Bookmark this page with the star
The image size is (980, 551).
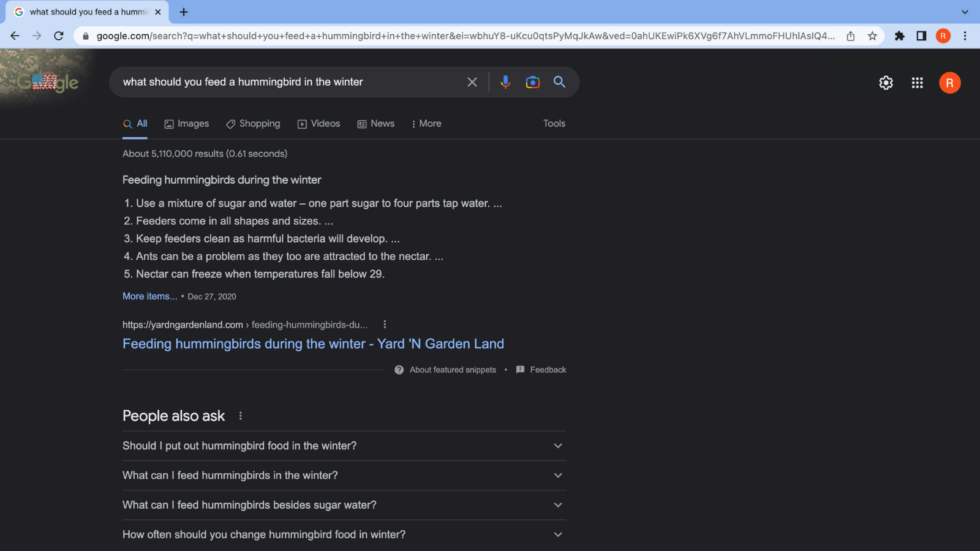coord(872,36)
